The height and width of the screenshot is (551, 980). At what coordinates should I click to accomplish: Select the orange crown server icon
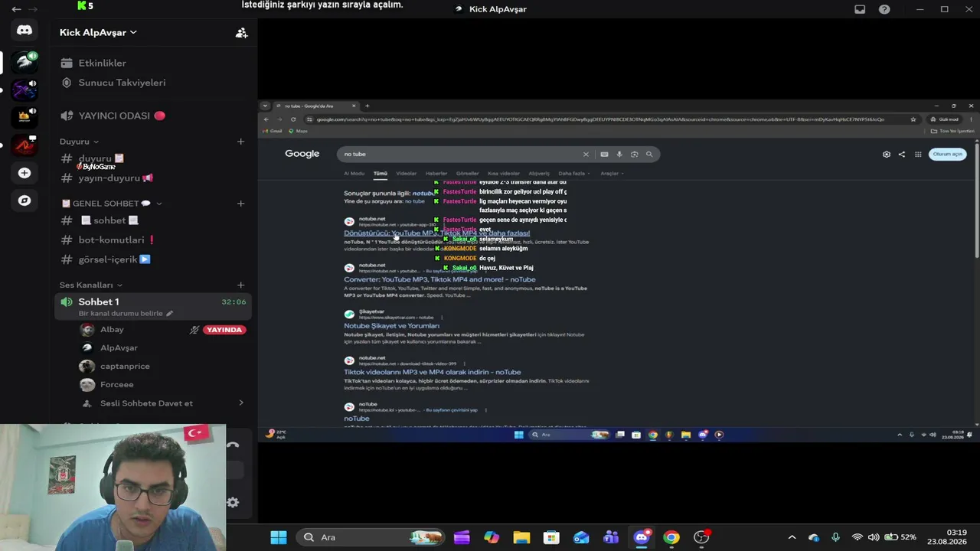[x=24, y=117]
